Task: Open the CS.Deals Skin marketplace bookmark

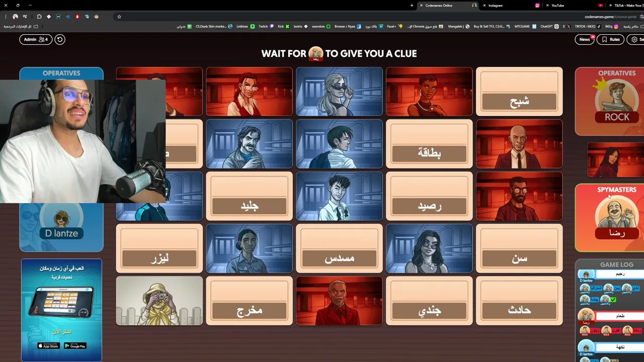Action: click(x=214, y=26)
